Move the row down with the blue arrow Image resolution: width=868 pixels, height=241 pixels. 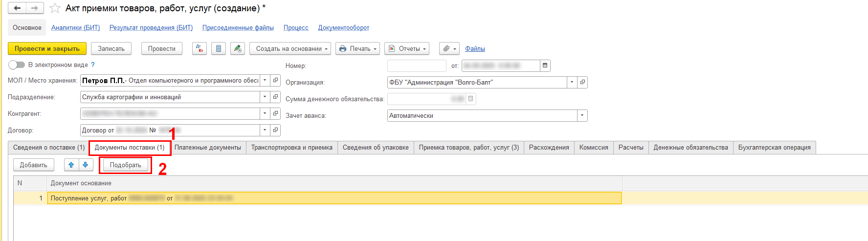click(85, 165)
